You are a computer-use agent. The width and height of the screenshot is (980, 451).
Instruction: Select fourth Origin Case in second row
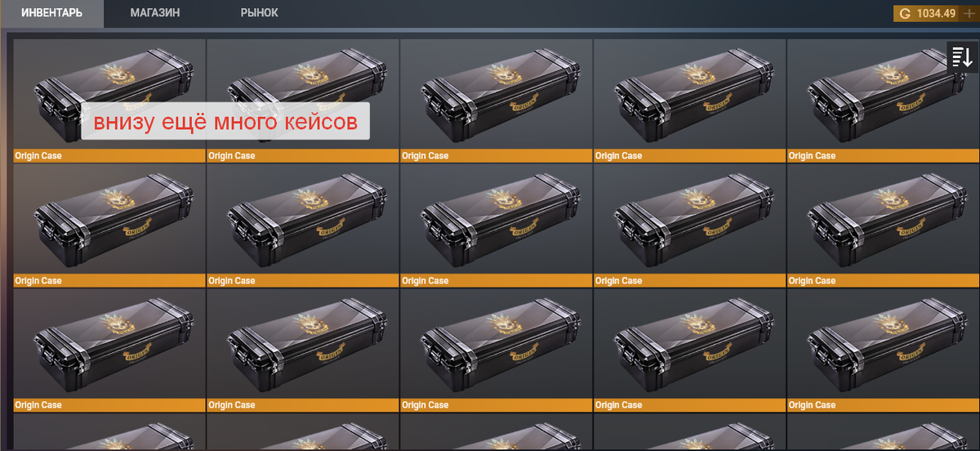(689, 225)
